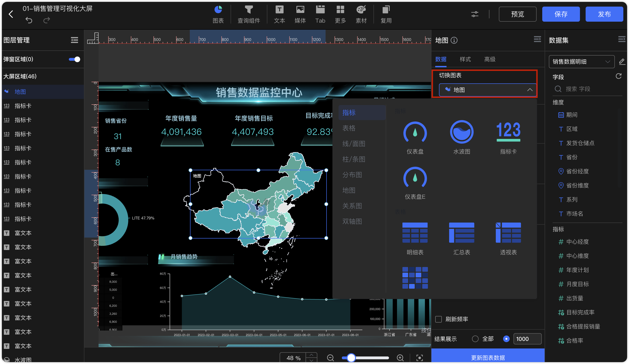Viewport: 629px width, 364px height.
Task: Open the 媒体 media toolbar item
Action: (300, 14)
